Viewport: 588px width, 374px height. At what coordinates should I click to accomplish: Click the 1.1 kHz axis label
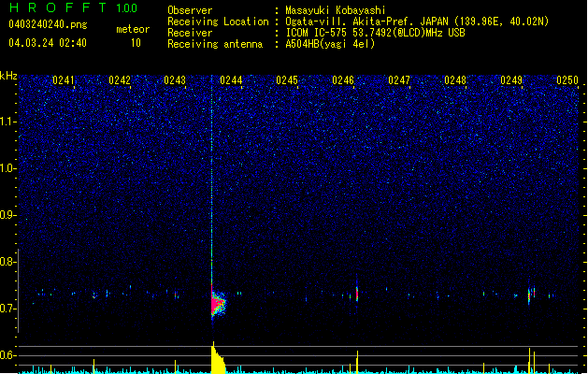8,122
